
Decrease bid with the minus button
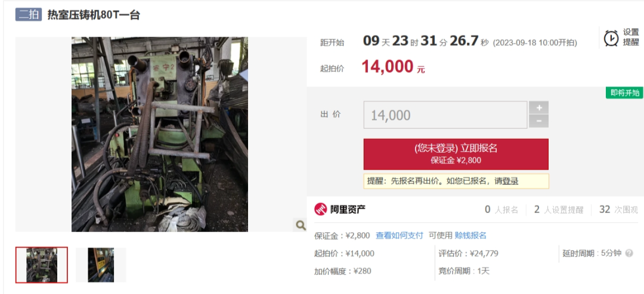(539, 121)
